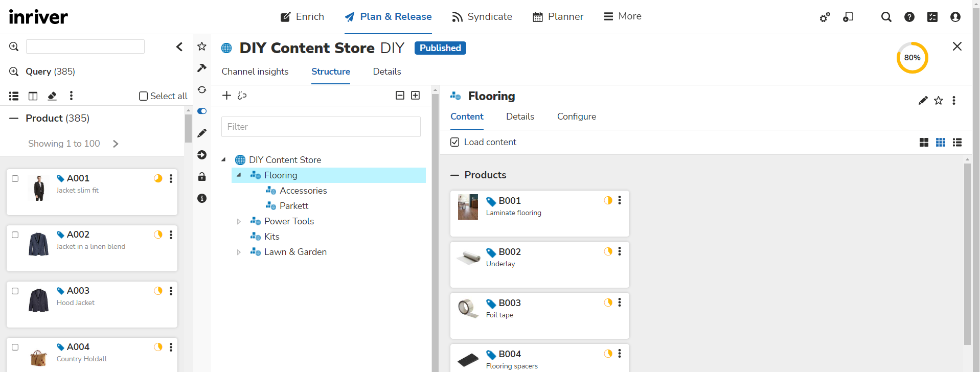980x372 pixels.
Task: Select the A002 product checkbox
Action: (15, 235)
